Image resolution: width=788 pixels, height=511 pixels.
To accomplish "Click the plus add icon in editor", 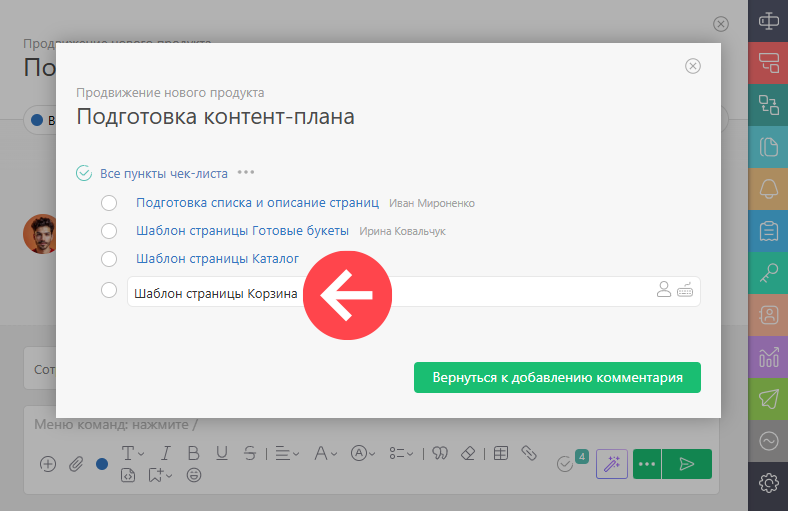I will tap(48, 464).
